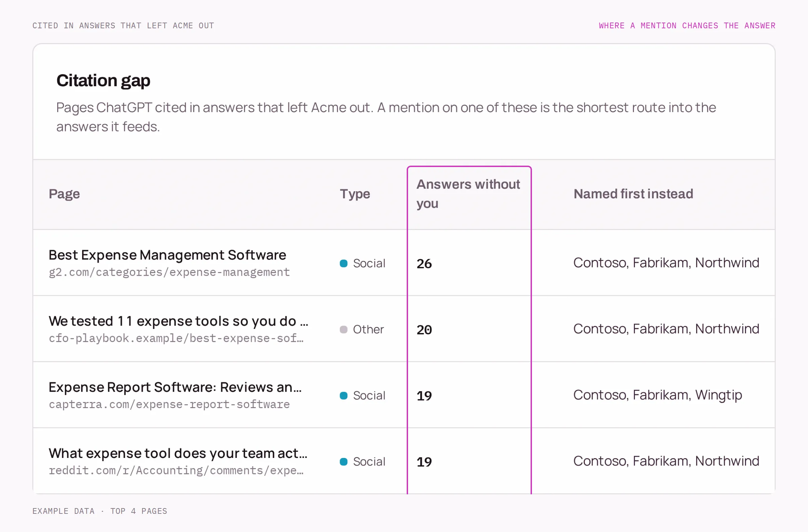Select the "Social" label in the capterra row
808x532 pixels.
click(369, 396)
